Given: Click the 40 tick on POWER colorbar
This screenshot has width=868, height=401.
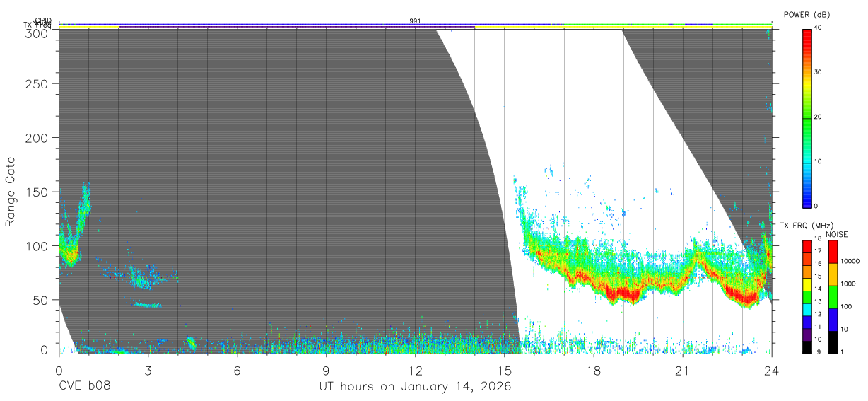Looking at the screenshot, I should (x=819, y=28).
